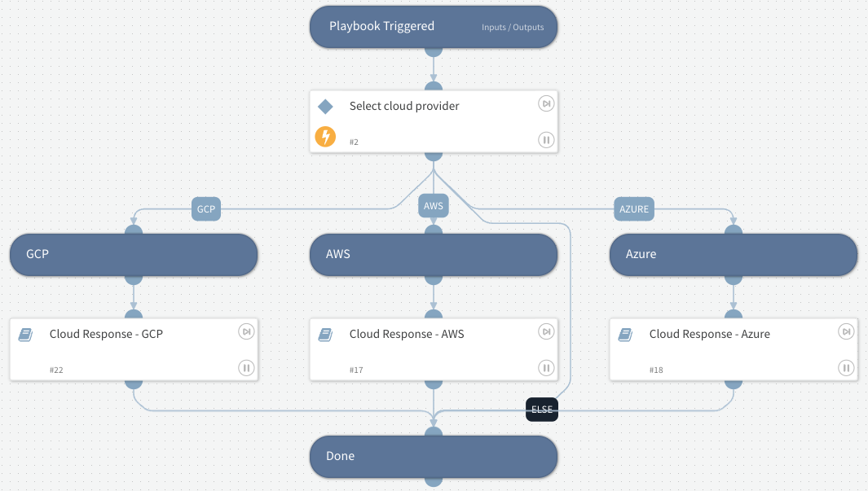This screenshot has width=868, height=491.
Task: Click the Inputs / Outputs link
Action: click(x=513, y=27)
